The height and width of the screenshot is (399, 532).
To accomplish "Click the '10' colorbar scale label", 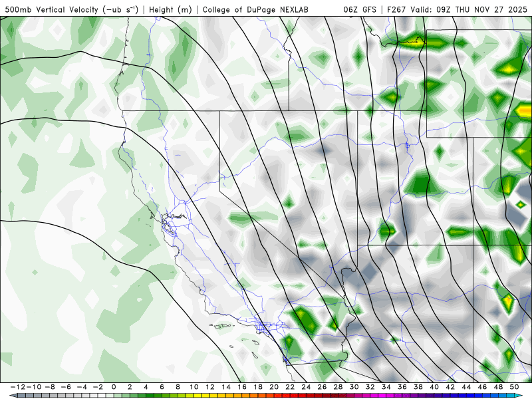I will click(194, 387).
